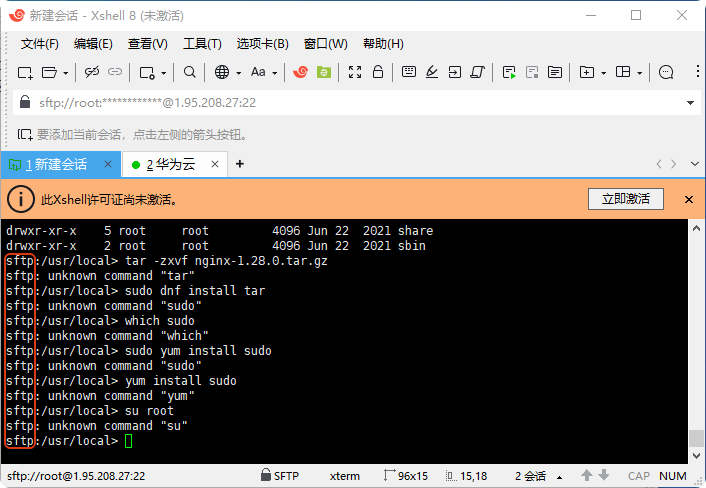Launch Xshell red swirl toolbar icon
706x488 pixels.
(300, 72)
